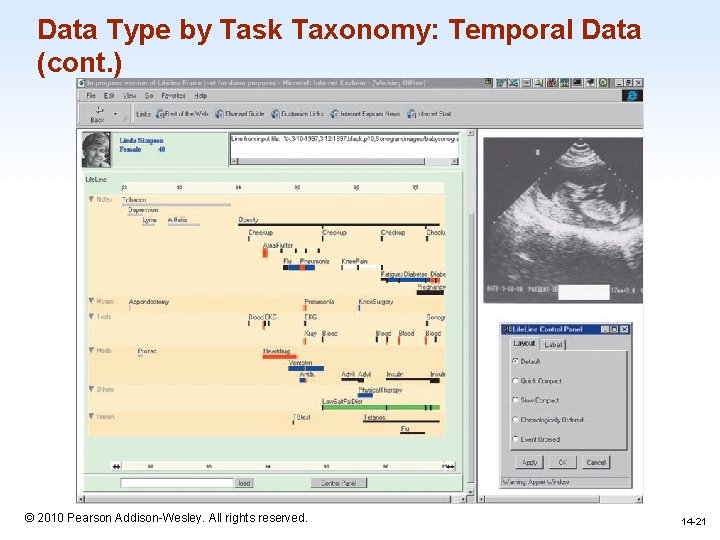This screenshot has height=540, width=720.
Task: Open Internet Explorer News link
Action: tap(366, 114)
